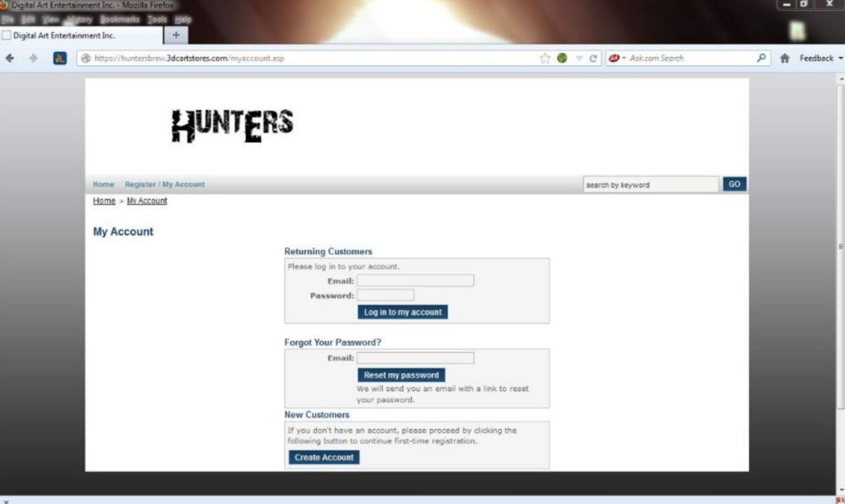Click the GO search button
Viewport: 845px width, 504px height.
coord(733,184)
